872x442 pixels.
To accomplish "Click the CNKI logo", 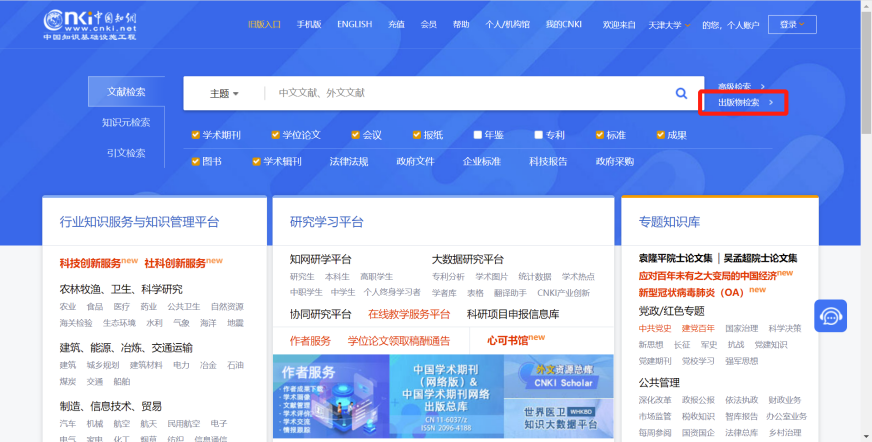I will click(90, 25).
